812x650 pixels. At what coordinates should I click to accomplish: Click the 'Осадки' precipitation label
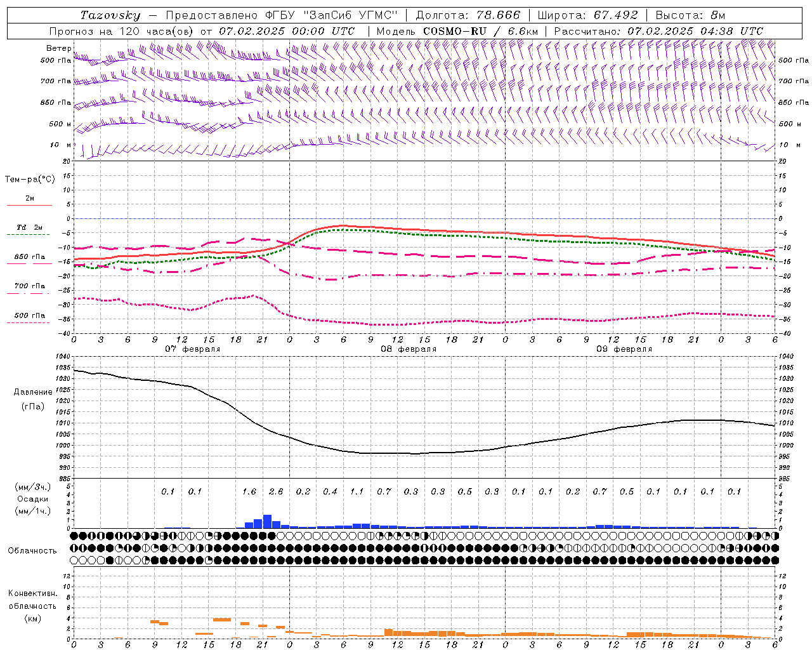click(33, 499)
